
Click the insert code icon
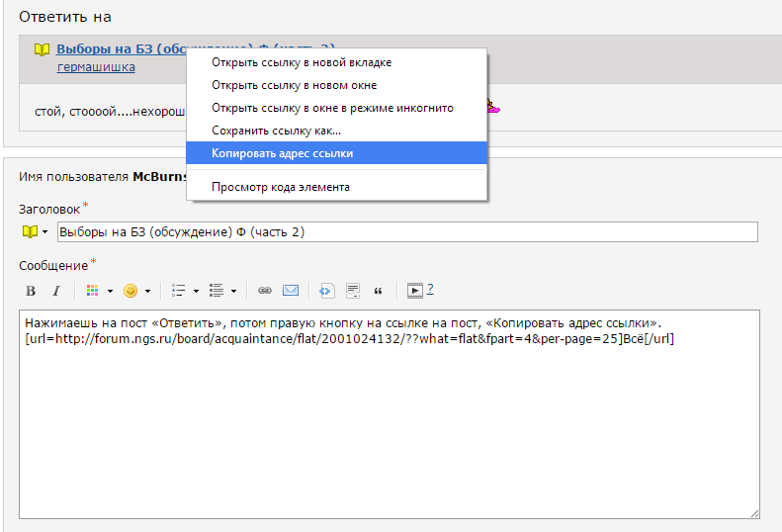tap(327, 291)
